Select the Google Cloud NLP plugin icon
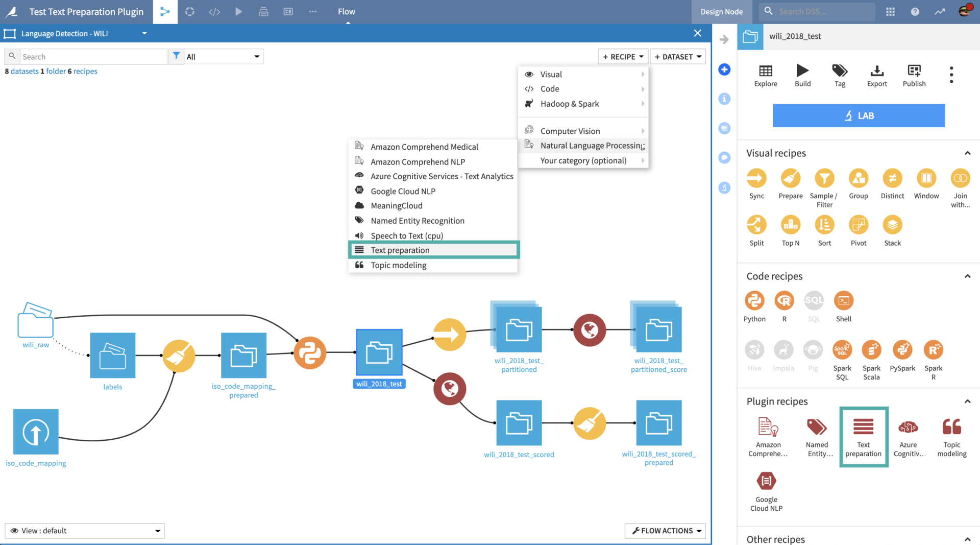 point(766,481)
